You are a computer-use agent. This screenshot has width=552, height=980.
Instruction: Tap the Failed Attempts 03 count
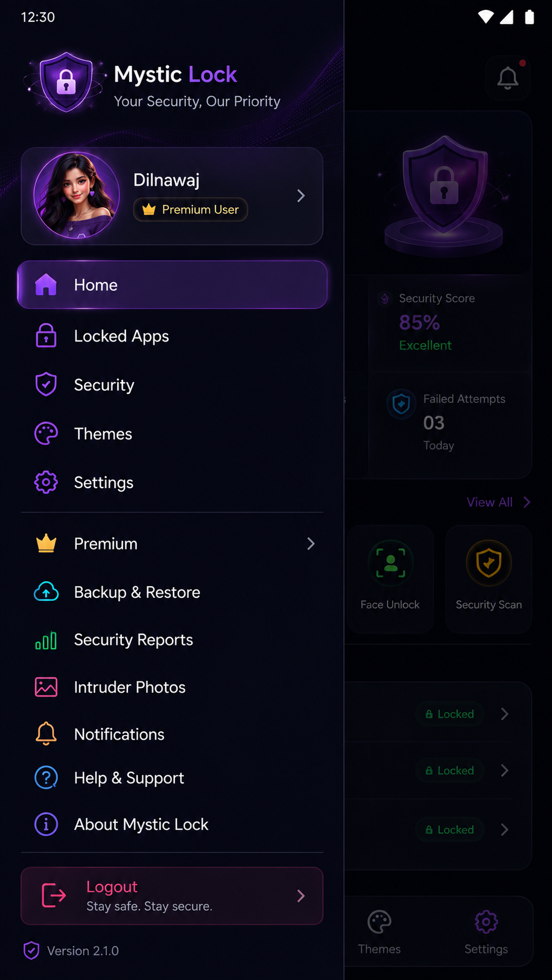(434, 423)
